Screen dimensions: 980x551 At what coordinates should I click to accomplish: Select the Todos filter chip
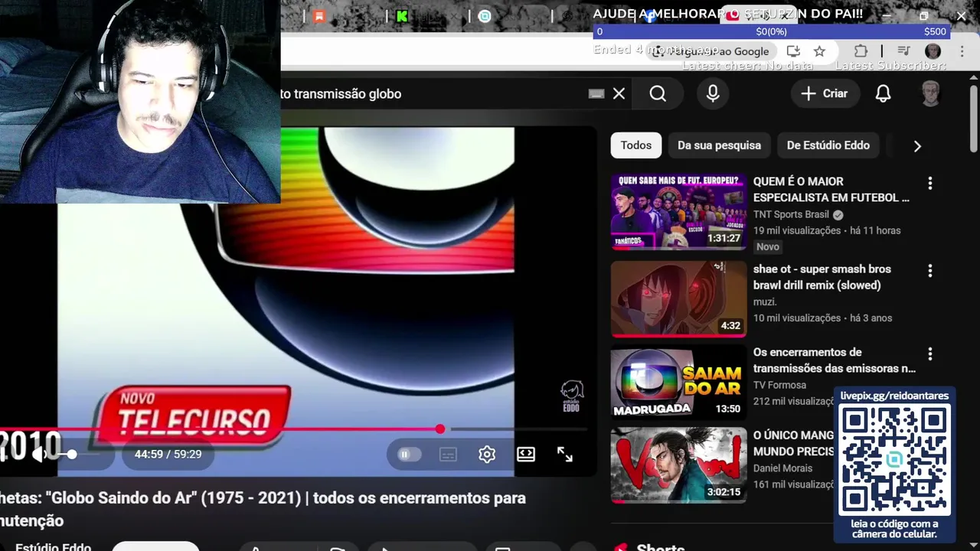point(636,145)
